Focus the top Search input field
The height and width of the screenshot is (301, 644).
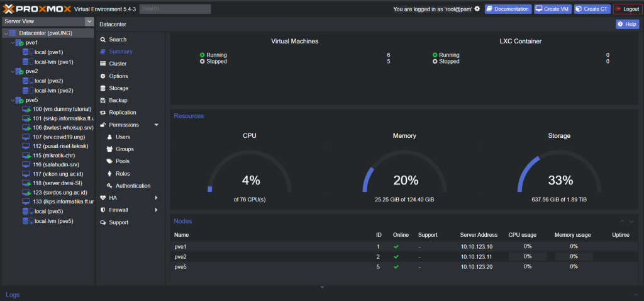pyautogui.click(x=175, y=9)
